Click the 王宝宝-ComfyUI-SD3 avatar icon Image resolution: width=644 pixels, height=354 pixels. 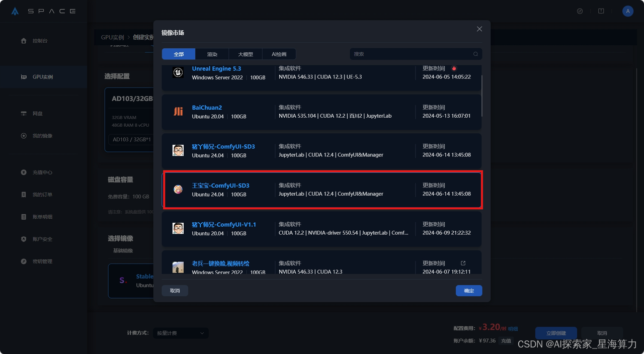[178, 190]
